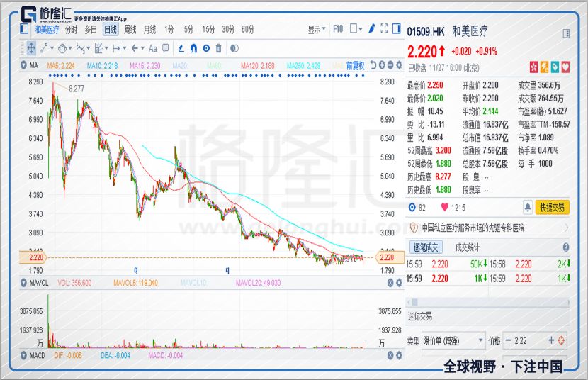
Task: Select the range interval tool
Action: point(117,48)
